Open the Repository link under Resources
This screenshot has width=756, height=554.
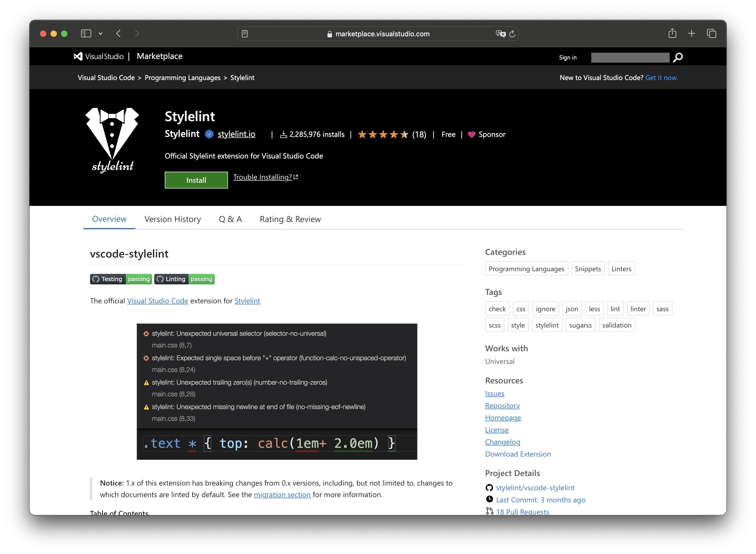tap(502, 405)
